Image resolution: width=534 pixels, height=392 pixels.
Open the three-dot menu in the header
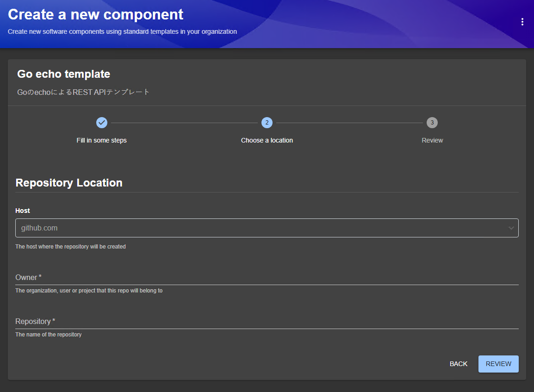click(x=522, y=22)
